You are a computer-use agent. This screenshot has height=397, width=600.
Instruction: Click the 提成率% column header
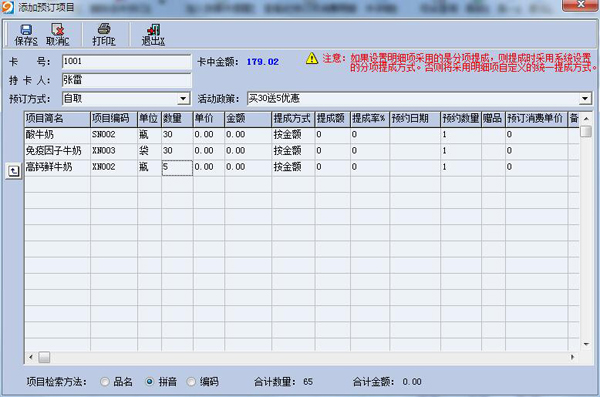pyautogui.click(x=370, y=119)
